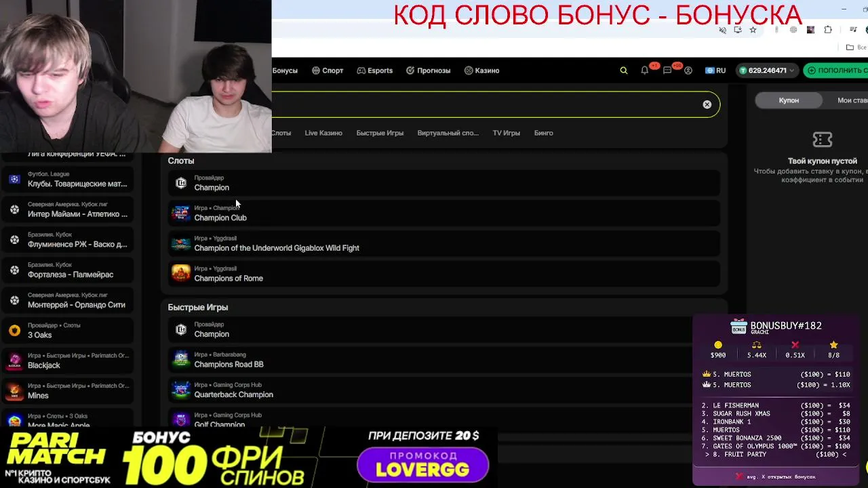Select the TV Игры category tab
Screen dimensions: 868x488
pyautogui.click(x=507, y=133)
